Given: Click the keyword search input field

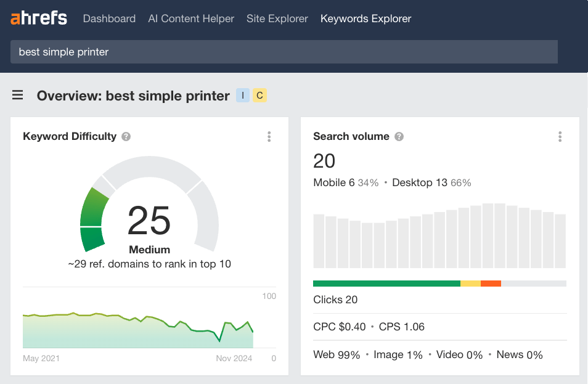Looking at the screenshot, I should 284,52.
